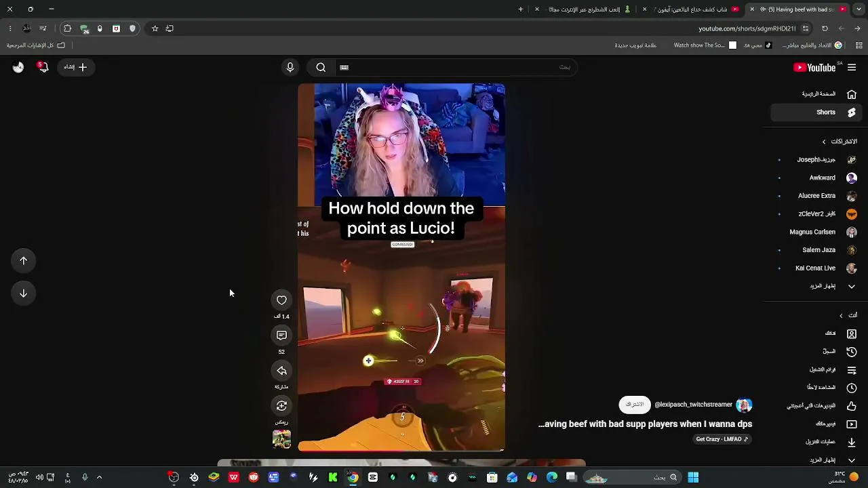The image size is (868, 488).
Task: Bookmark this page with the star
Action: pyautogui.click(x=155, y=28)
